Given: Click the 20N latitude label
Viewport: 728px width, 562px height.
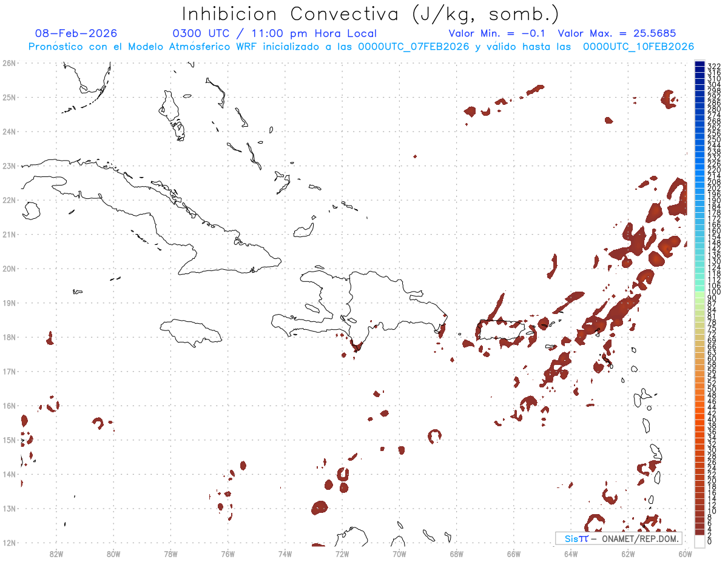Looking at the screenshot, I should tap(9, 269).
